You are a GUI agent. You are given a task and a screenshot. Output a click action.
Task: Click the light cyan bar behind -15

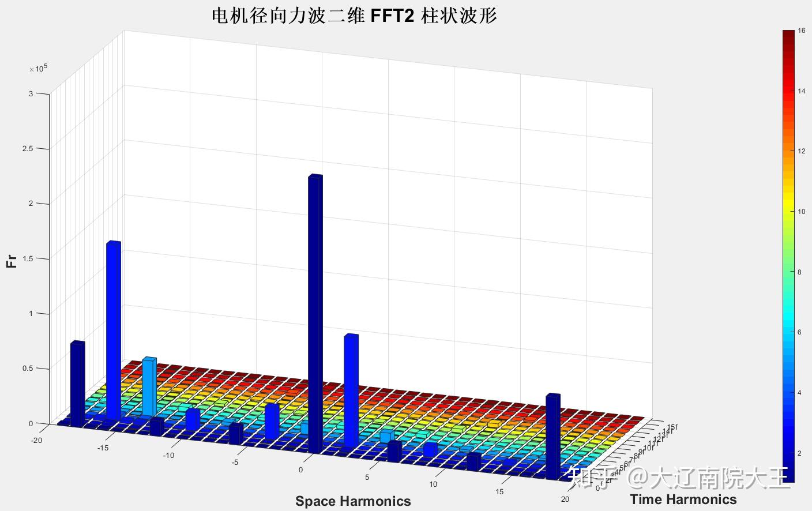click(149, 386)
